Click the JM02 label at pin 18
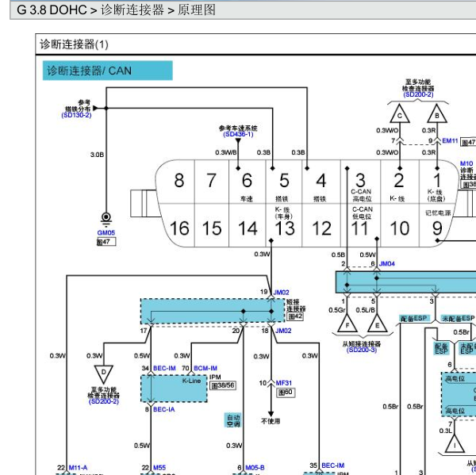Screen dimensions: 476x475 tap(283, 331)
